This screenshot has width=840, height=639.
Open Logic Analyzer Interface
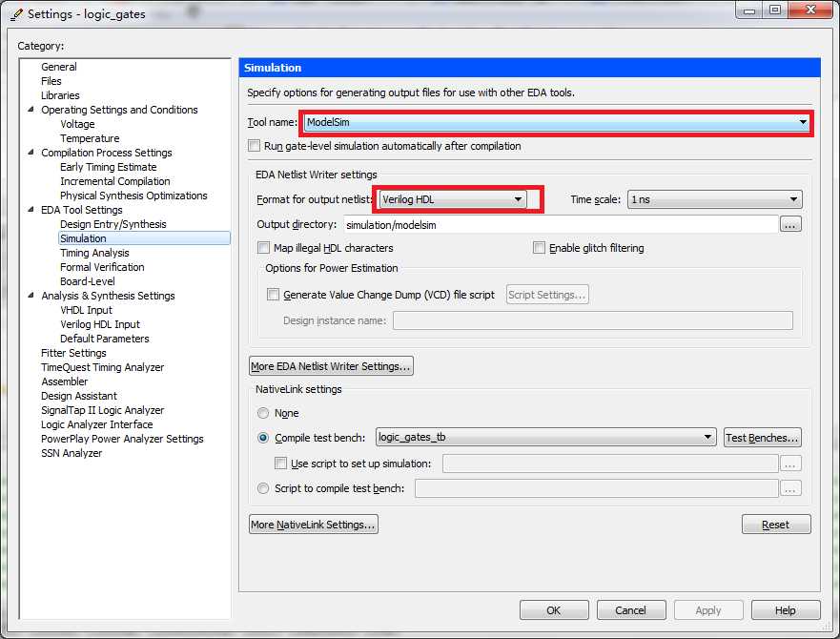[x=96, y=424]
